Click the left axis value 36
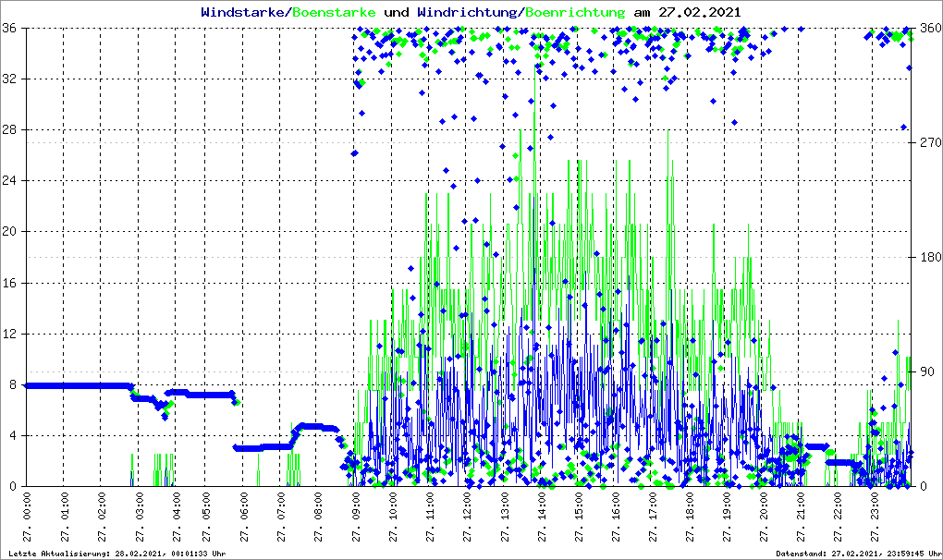The image size is (943, 560). pos(11,28)
